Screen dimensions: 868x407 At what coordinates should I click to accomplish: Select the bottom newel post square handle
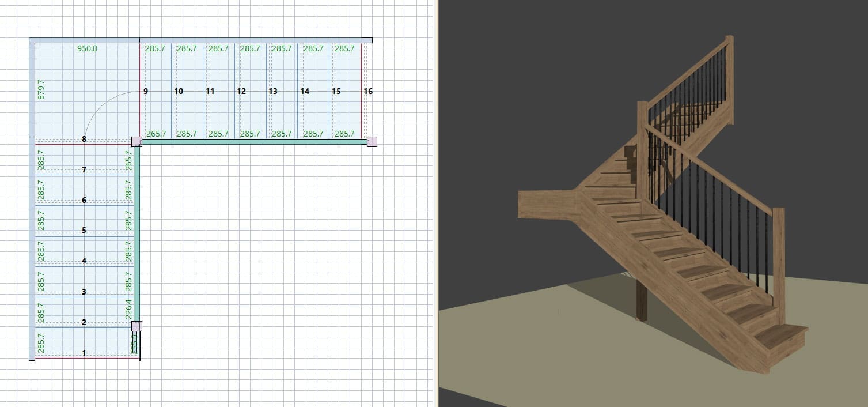click(x=137, y=326)
